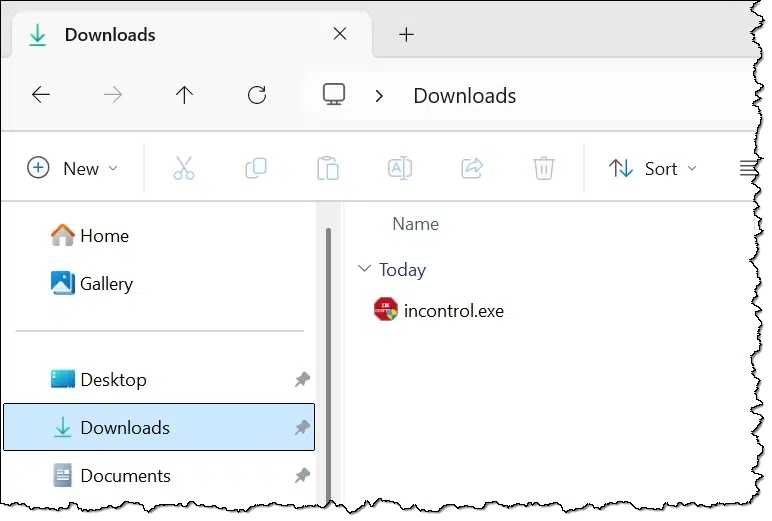Toggle the pin beside Downloads
Screen dimensions: 772x521
coord(302,427)
